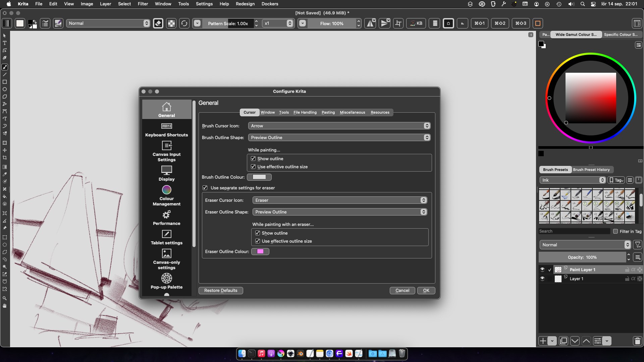This screenshot has height=362, width=644.
Task: Click the pink Eraser Outline Colour swatch
Action: point(260,251)
